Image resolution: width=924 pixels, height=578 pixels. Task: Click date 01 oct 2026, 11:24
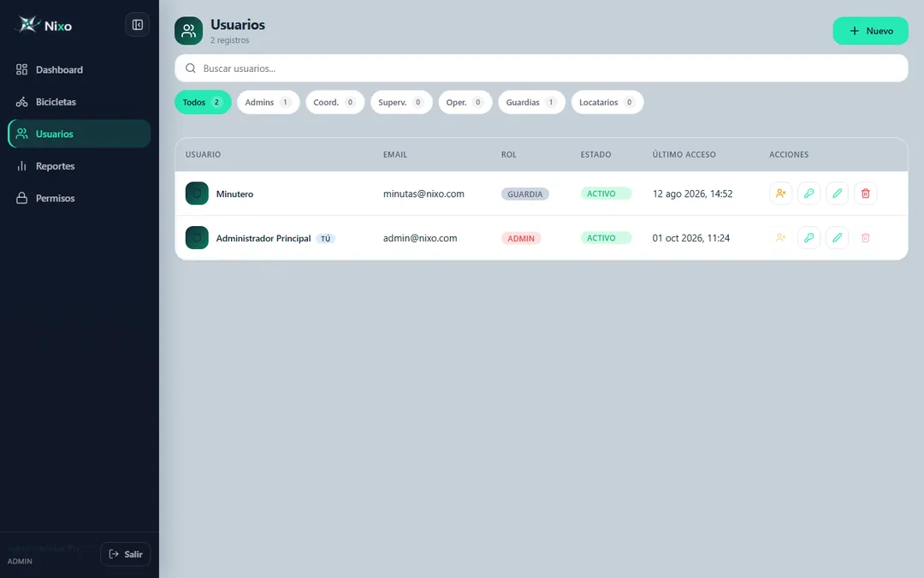691,238
